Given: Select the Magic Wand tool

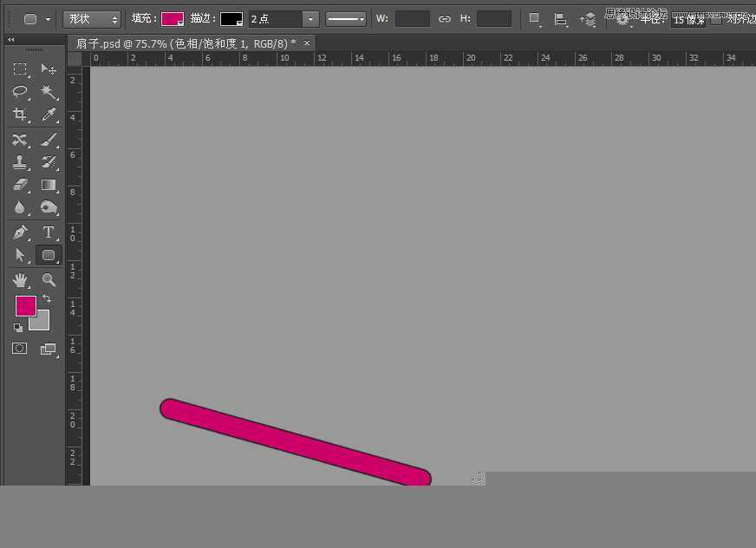Looking at the screenshot, I should [49, 91].
